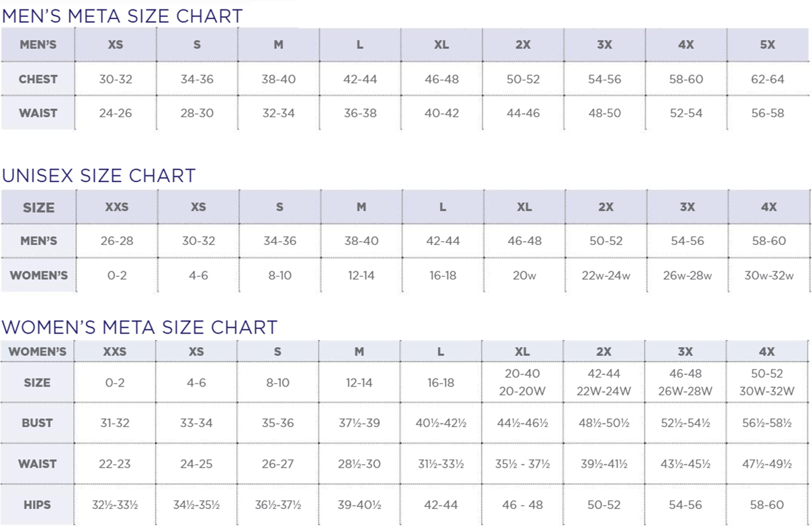The image size is (812, 528).
Task: Click the CHEST row label
Action: pyautogui.click(x=38, y=79)
